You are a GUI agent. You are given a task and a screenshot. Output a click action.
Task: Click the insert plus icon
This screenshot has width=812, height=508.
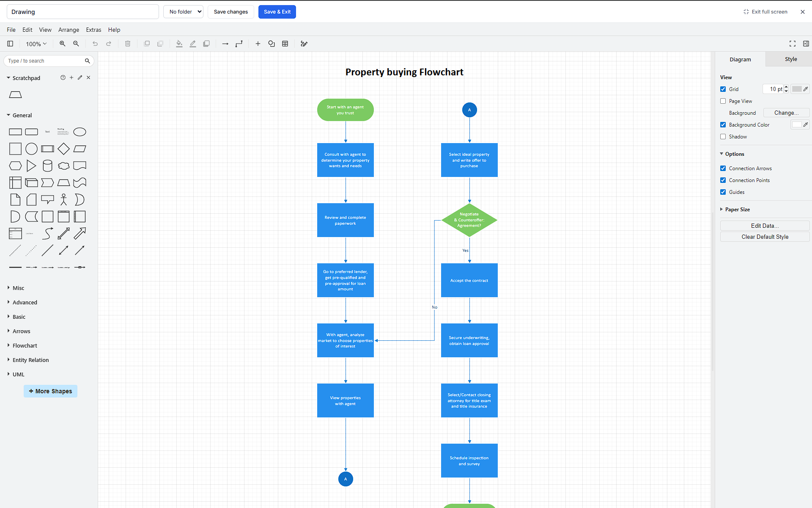tap(258, 44)
